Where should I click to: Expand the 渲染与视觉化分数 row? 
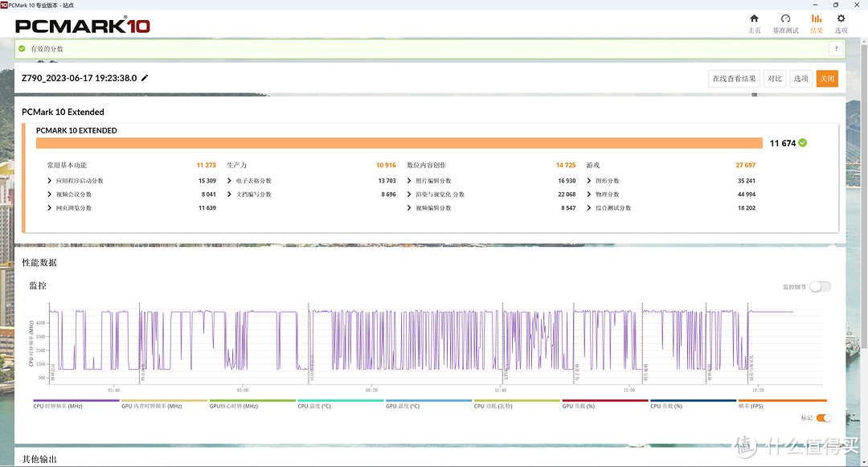point(409,195)
